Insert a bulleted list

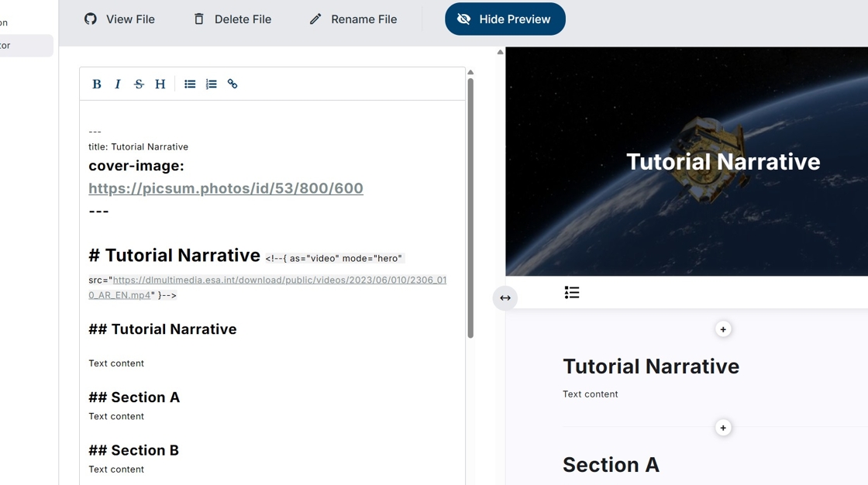[190, 84]
